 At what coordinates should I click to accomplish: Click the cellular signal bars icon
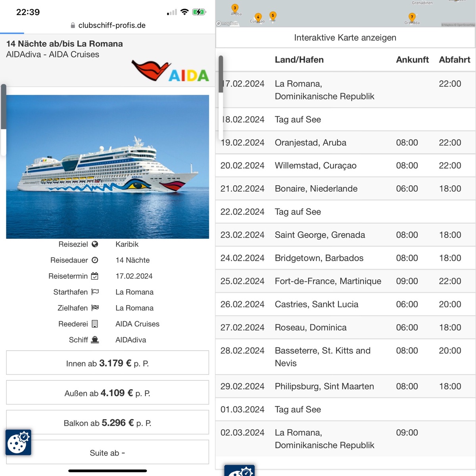point(172,12)
